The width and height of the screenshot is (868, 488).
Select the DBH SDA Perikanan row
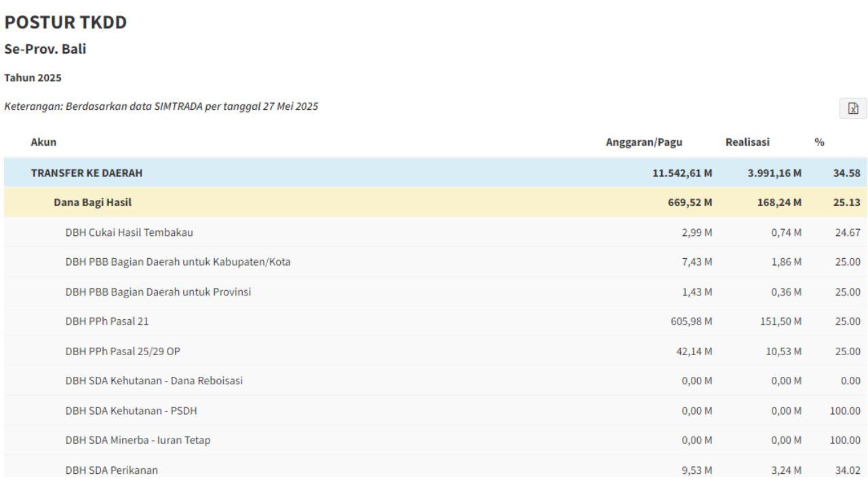111,470
